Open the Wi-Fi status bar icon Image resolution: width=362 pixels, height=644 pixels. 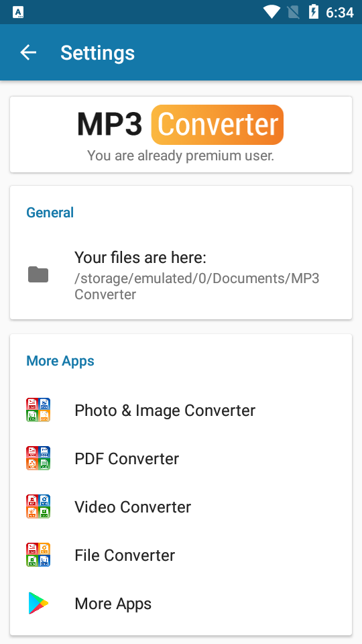point(271,12)
